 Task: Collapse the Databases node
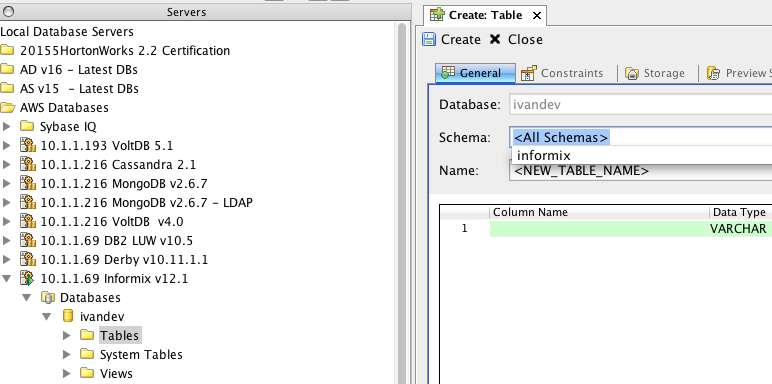27,297
